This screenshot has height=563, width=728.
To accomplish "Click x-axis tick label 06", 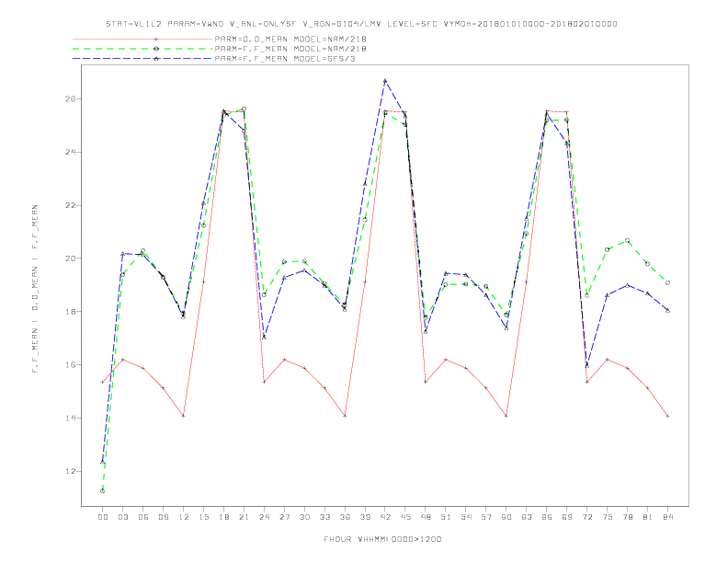I will [x=143, y=517].
